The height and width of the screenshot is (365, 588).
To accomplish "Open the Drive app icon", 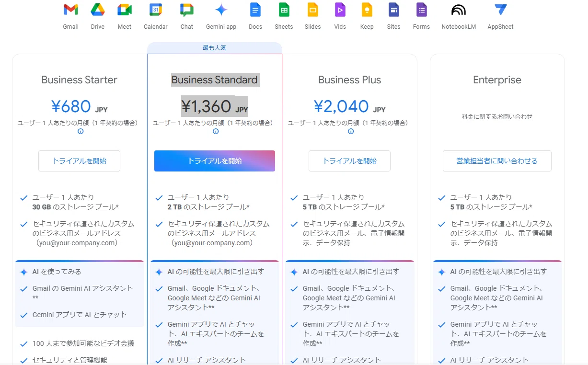I will [98, 10].
